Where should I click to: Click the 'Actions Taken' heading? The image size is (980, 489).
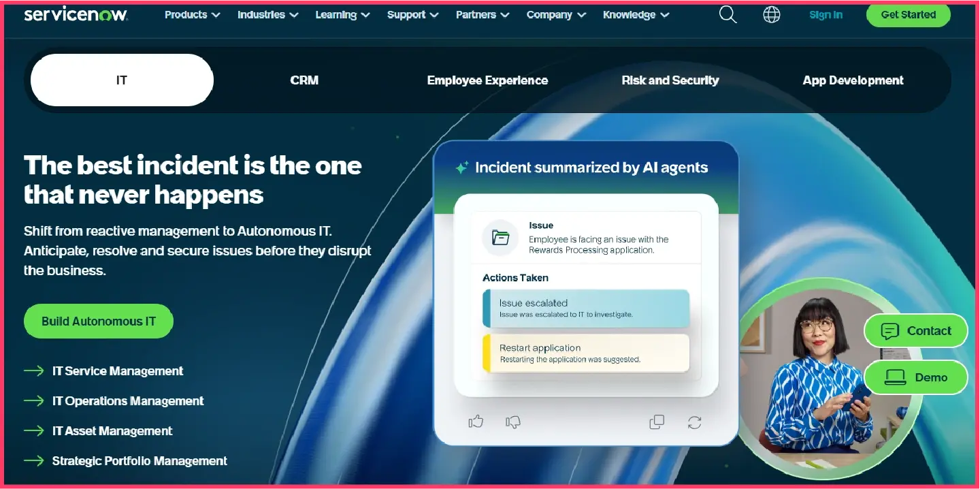515,278
